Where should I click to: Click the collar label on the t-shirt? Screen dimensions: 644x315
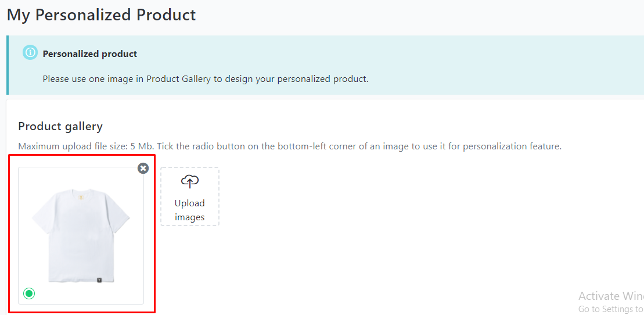click(81, 192)
